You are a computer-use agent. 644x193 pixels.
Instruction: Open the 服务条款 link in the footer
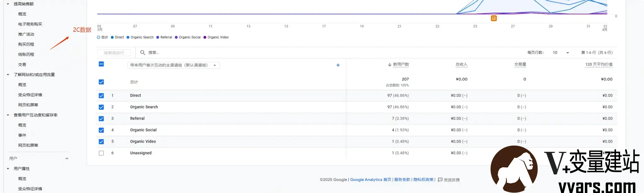coord(402,180)
